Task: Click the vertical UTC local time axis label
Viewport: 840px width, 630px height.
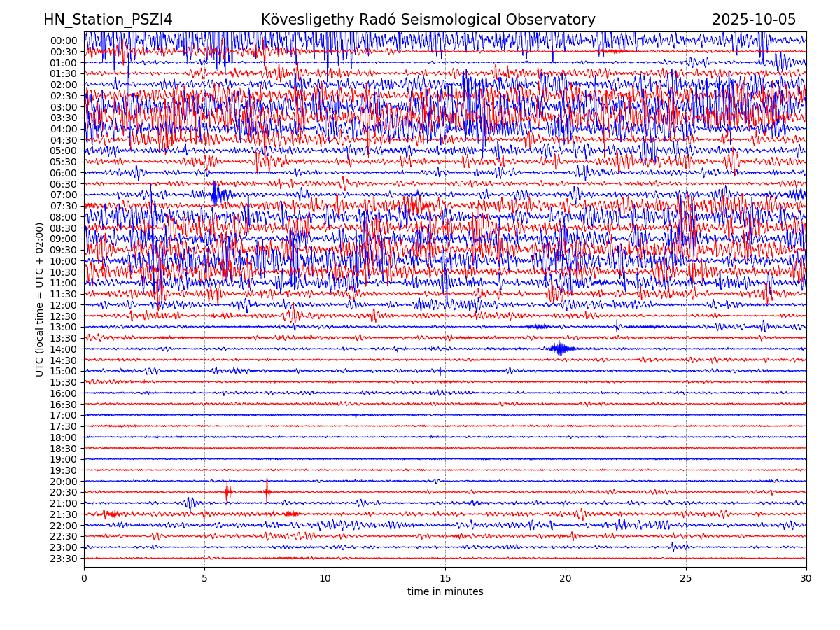Action: click(40, 300)
